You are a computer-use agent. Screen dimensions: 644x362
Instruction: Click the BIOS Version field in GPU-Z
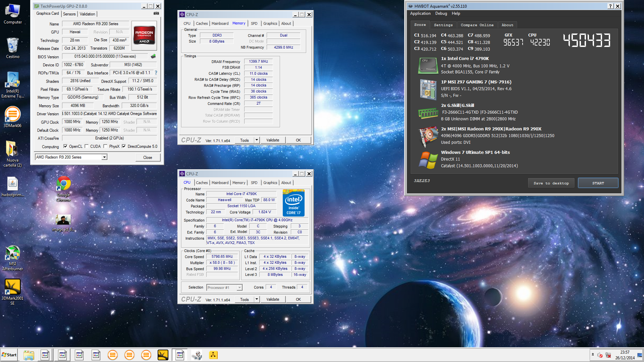105,56
